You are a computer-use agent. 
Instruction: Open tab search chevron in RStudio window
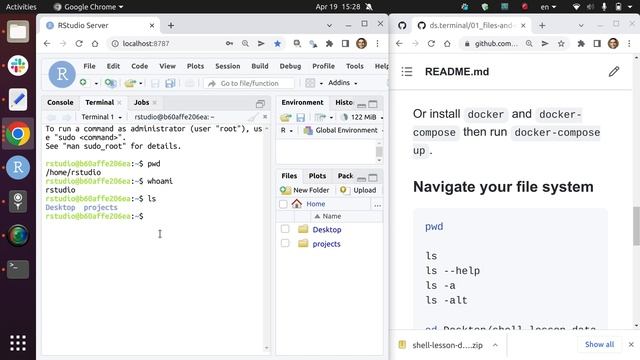pos(329,25)
